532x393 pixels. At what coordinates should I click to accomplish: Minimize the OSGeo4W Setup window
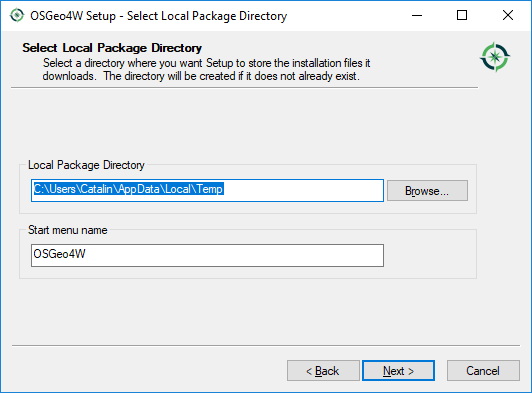pos(417,15)
